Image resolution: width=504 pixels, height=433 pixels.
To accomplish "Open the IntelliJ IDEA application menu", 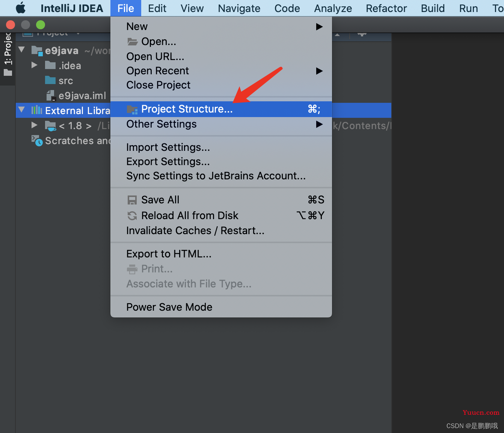I will [72, 8].
